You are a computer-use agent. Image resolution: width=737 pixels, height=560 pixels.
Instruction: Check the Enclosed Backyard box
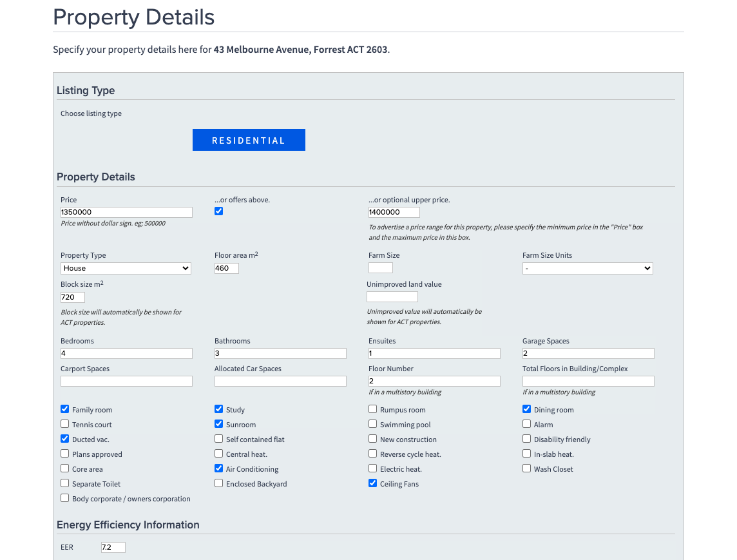tap(219, 483)
